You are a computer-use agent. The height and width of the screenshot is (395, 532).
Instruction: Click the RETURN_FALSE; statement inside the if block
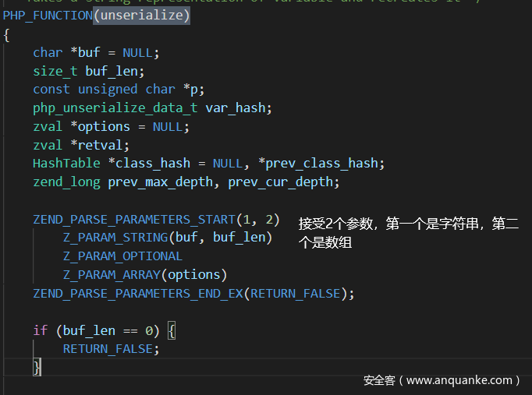(x=111, y=348)
